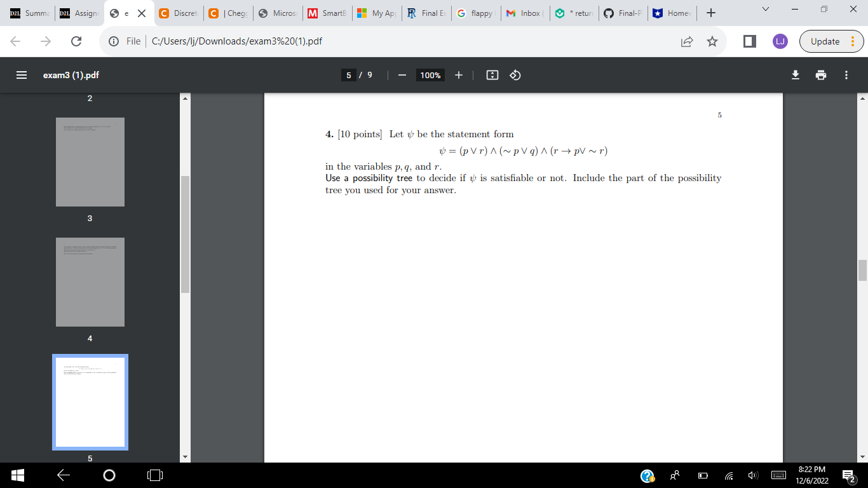The height and width of the screenshot is (488, 868).
Task: Switch to the D2L Assign tab
Action: click(x=78, y=13)
